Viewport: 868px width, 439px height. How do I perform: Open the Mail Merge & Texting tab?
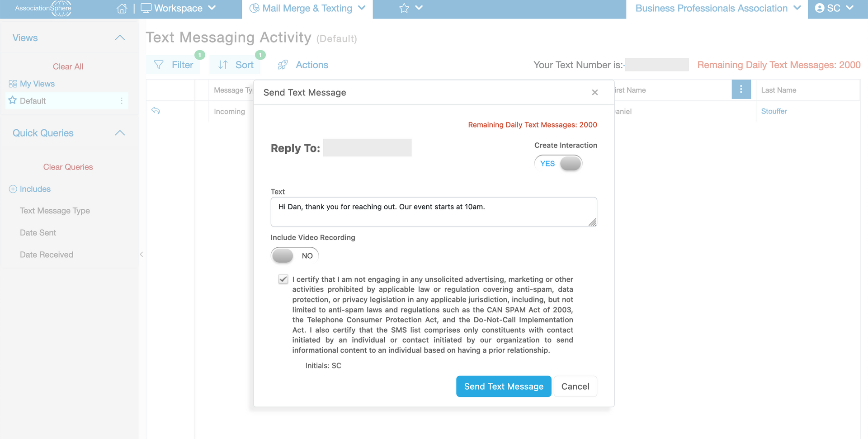[307, 8]
